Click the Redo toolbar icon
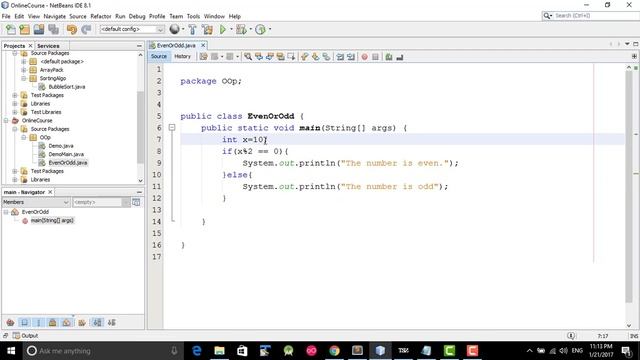Screen dimensions: 640x360 [86, 29]
